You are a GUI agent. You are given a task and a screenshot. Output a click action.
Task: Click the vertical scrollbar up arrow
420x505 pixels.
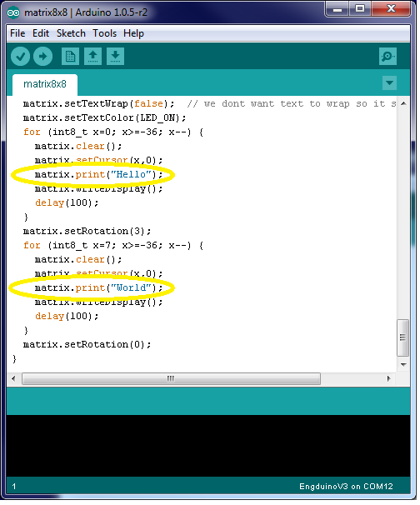tap(403, 103)
